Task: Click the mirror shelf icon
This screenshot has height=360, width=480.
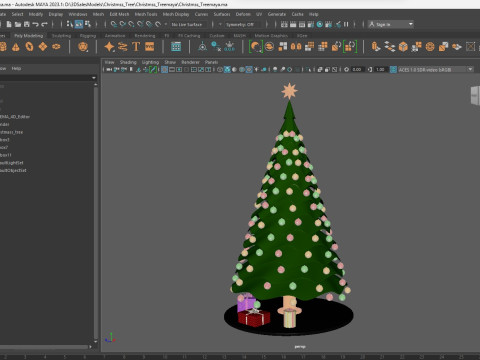Action: (296, 47)
